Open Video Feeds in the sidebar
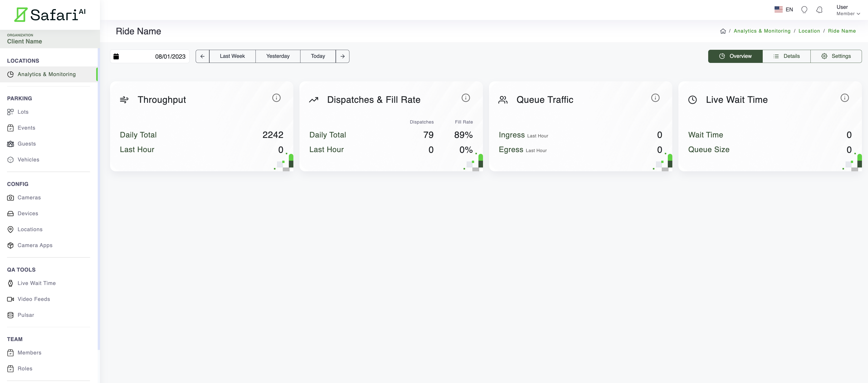The width and height of the screenshot is (868, 383). [x=33, y=299]
